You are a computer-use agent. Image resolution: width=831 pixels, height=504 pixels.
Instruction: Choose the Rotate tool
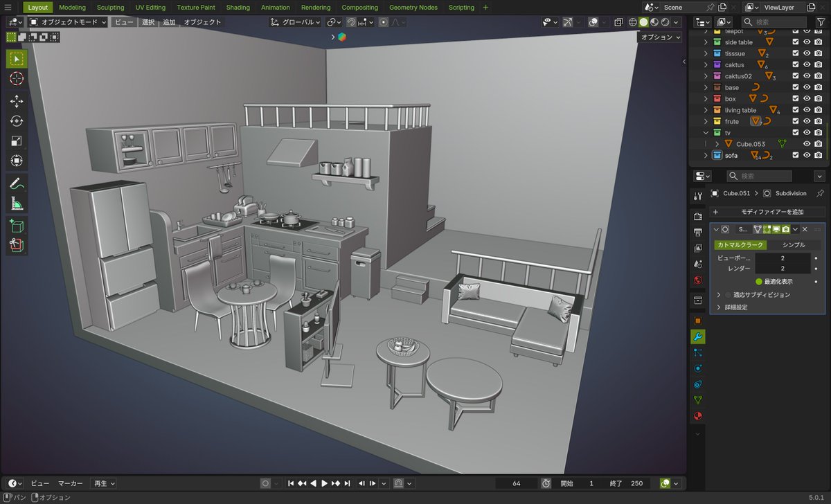click(17, 121)
